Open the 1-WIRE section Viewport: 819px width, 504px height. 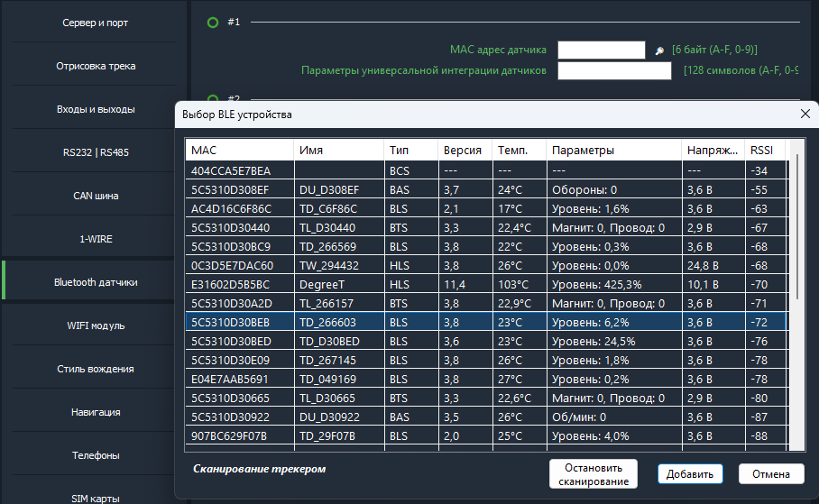(95, 239)
